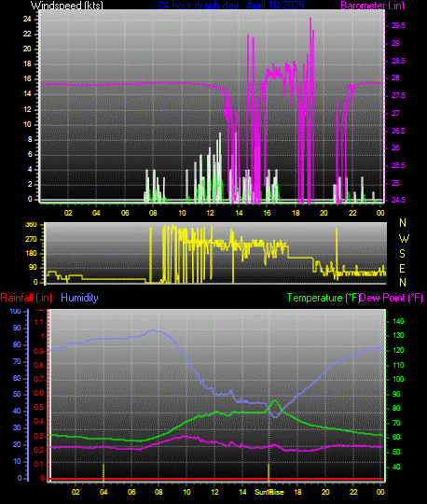Click the "24 hour graph day : April 18 2025" title
Screen dimensions: 427x504
pyautogui.click(x=231, y=6)
